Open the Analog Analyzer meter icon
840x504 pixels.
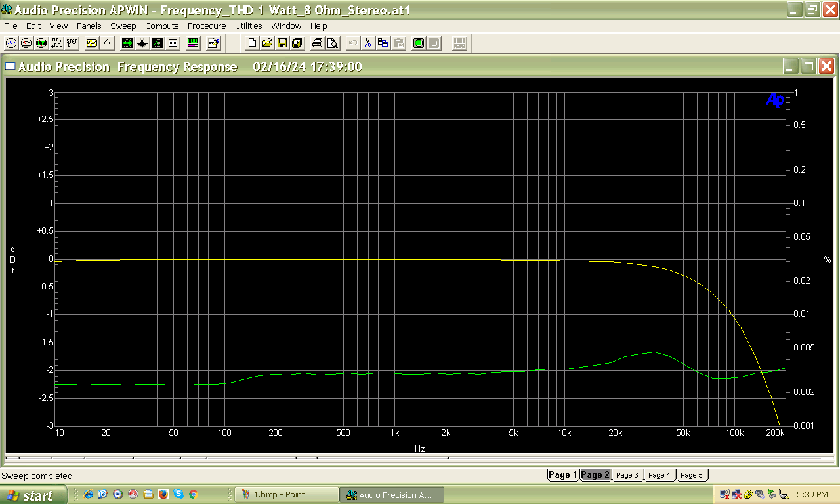pyautogui.click(x=26, y=43)
